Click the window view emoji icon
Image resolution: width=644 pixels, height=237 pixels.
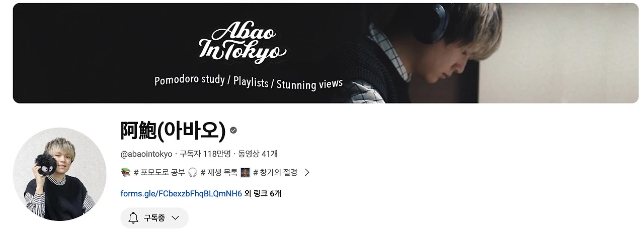point(246,172)
